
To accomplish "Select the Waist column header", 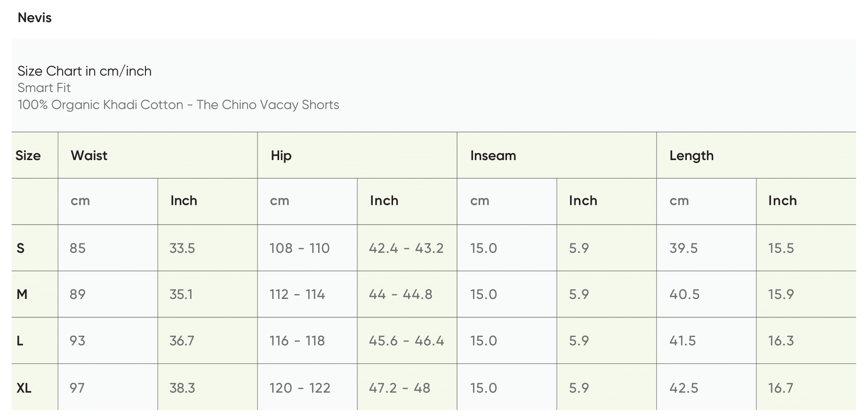I will click(x=89, y=156).
